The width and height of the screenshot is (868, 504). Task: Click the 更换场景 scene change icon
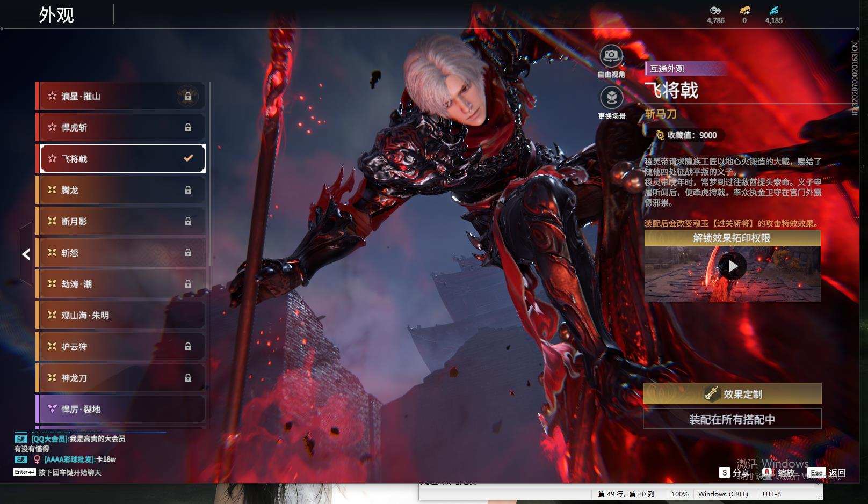click(611, 97)
